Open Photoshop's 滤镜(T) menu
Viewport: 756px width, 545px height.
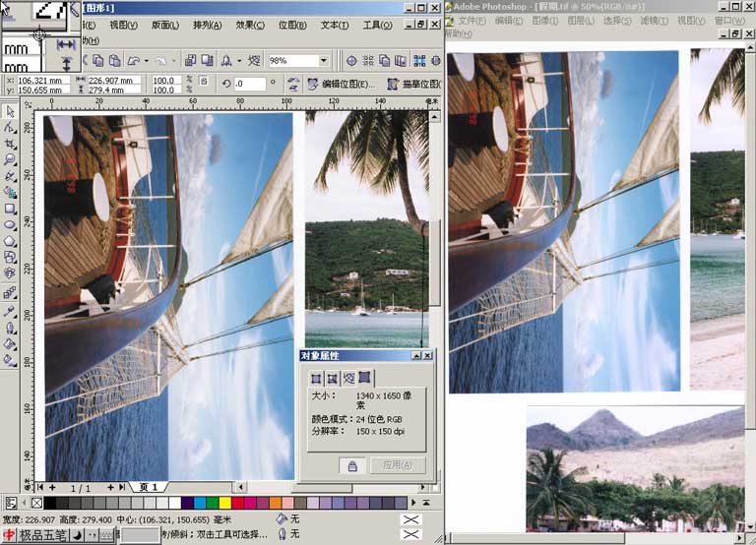coord(655,21)
